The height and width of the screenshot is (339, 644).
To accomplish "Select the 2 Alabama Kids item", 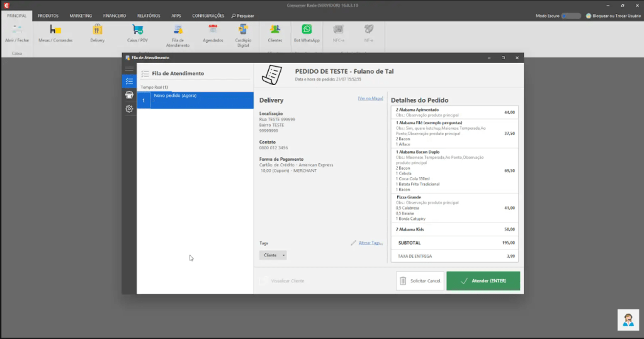I will [x=455, y=229].
